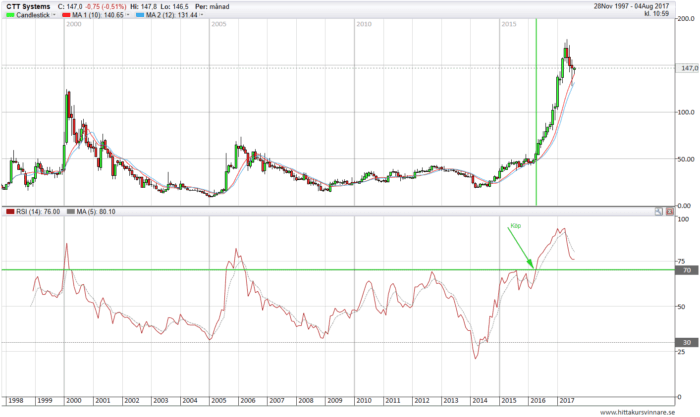
Task: Click the 100.0 price axis label
Action: point(686,112)
